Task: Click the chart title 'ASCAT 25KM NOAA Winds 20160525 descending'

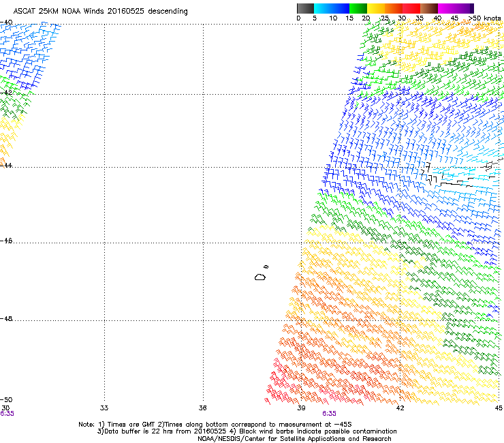Action: point(100,12)
